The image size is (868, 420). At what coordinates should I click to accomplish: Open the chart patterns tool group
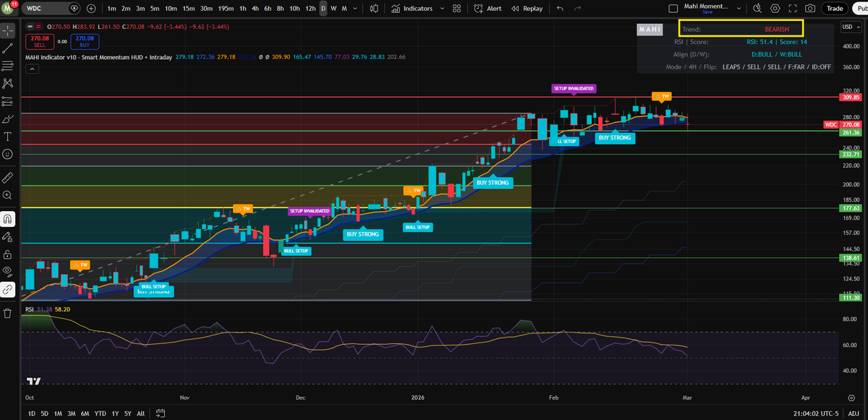(7, 84)
